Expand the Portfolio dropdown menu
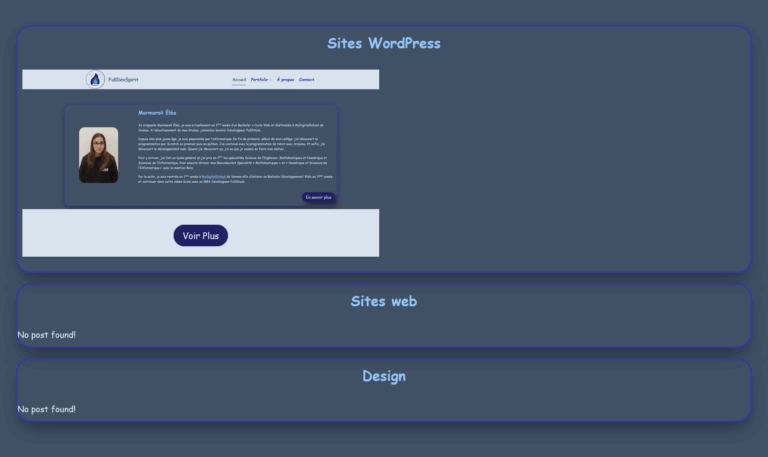The image size is (768, 457). coord(259,80)
